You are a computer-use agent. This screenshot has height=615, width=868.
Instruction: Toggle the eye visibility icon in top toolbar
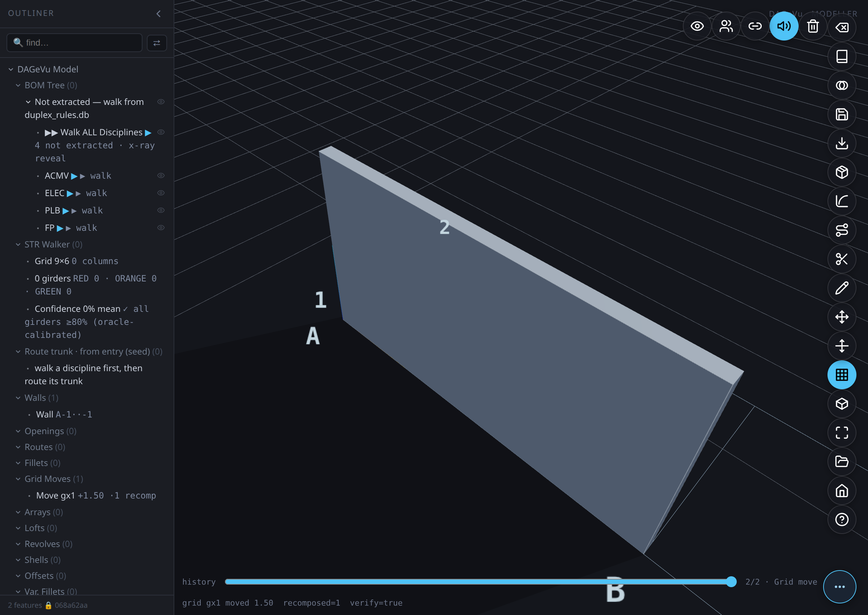tap(697, 26)
